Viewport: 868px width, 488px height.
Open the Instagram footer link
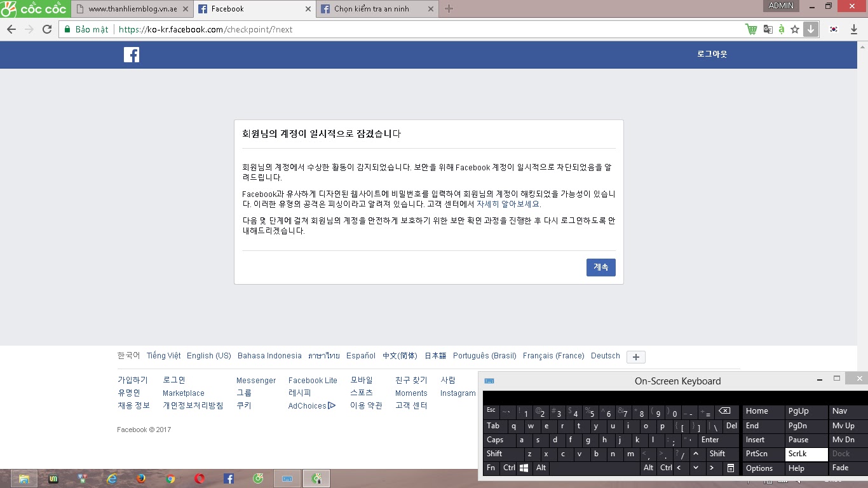coord(458,393)
